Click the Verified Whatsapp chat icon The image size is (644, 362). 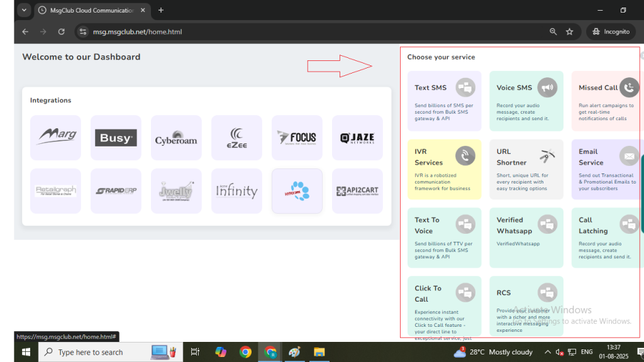click(548, 224)
